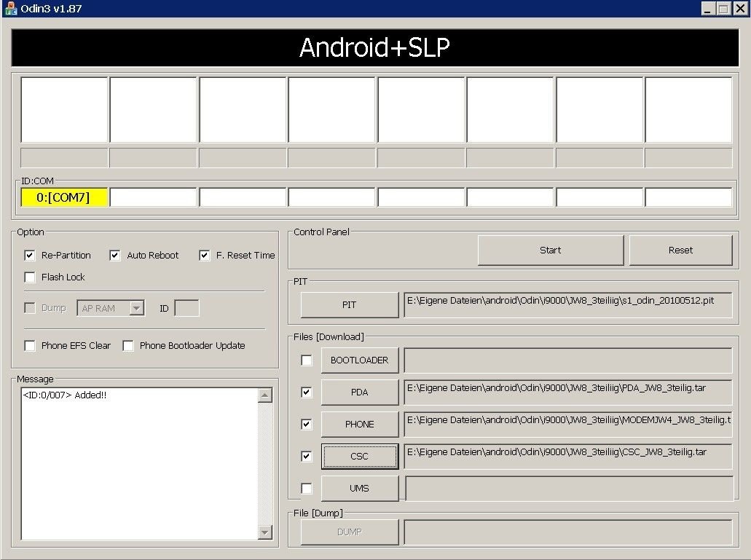This screenshot has height=560, width=751.
Task: Select a bootloader file via BOOTLOADER button
Action: [360, 360]
